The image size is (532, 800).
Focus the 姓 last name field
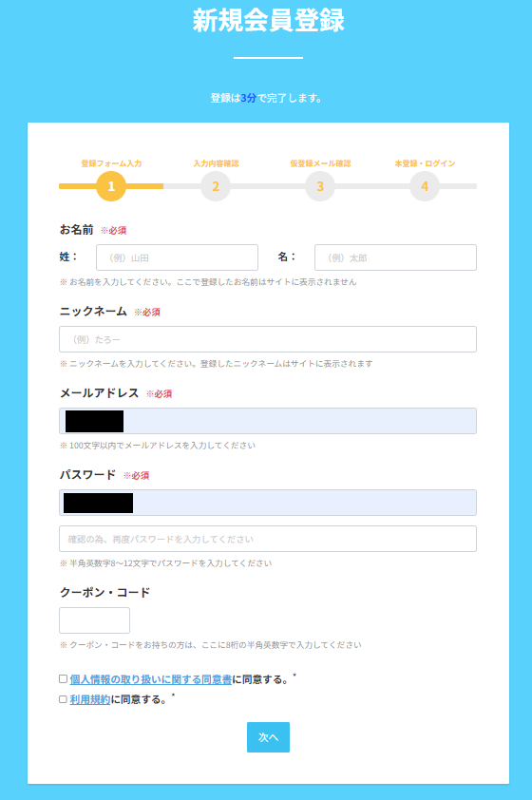click(177, 257)
